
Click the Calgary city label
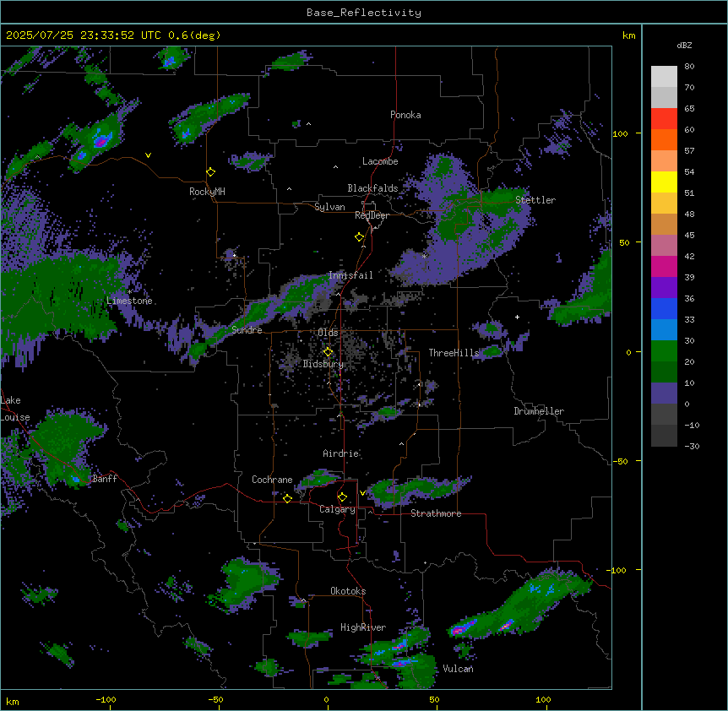(x=337, y=509)
